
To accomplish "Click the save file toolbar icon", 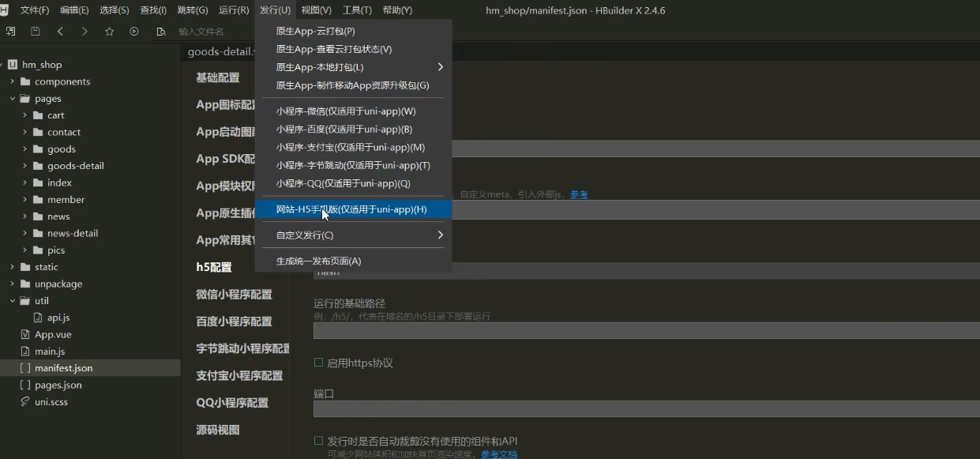I will pyautogui.click(x=36, y=32).
